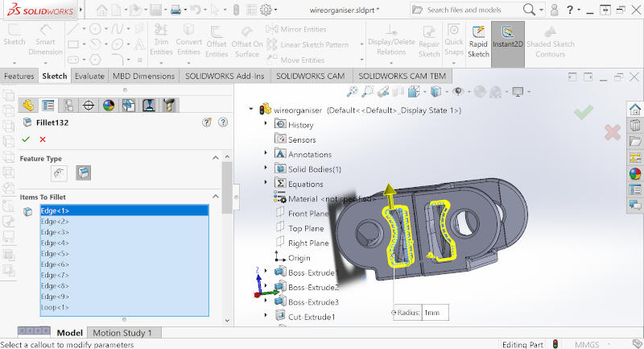Open the Quick Snaps tool
The width and height of the screenshot is (644, 349).
pyautogui.click(x=454, y=41)
